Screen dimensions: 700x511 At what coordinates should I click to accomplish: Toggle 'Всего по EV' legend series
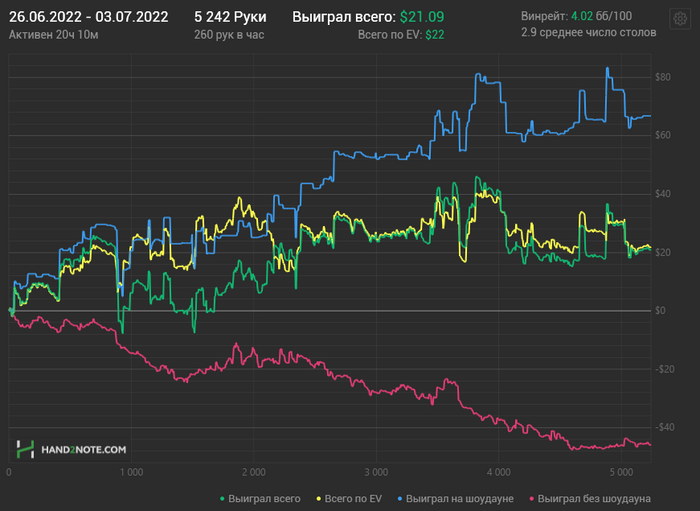click(x=349, y=499)
